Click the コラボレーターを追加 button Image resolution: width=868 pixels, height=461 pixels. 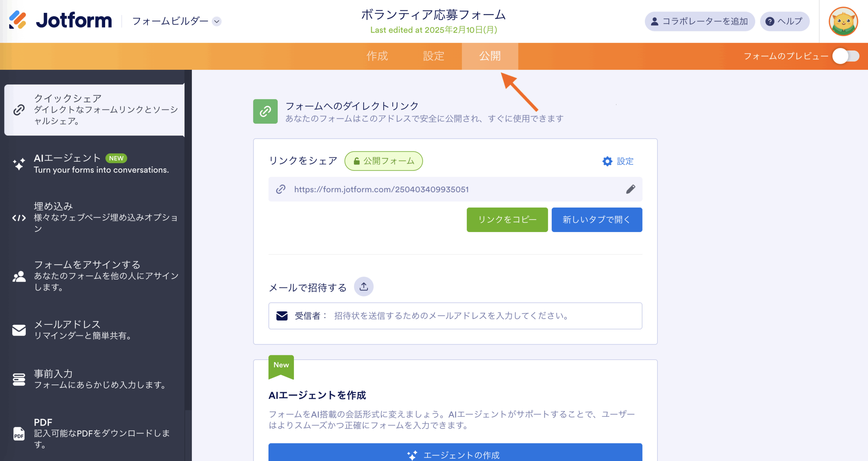pyautogui.click(x=699, y=21)
